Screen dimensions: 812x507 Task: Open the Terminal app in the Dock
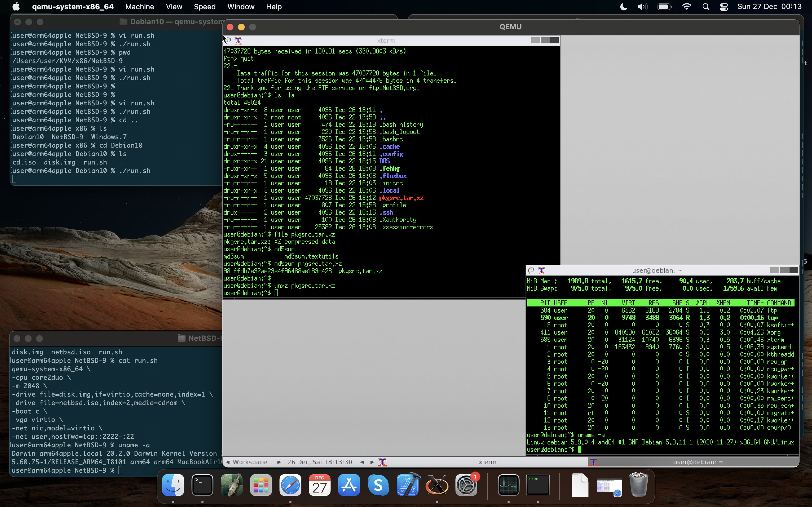202,485
